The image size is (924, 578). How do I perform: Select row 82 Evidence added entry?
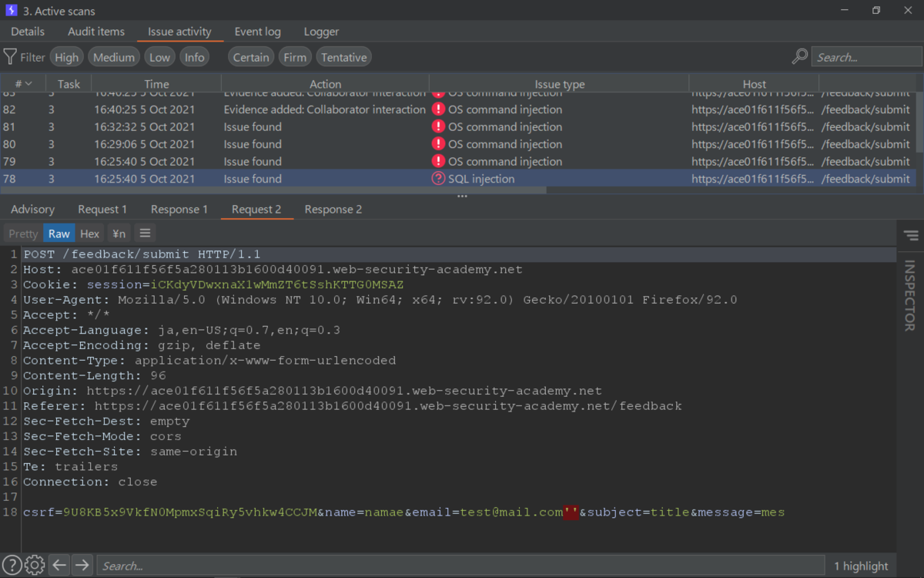point(458,109)
